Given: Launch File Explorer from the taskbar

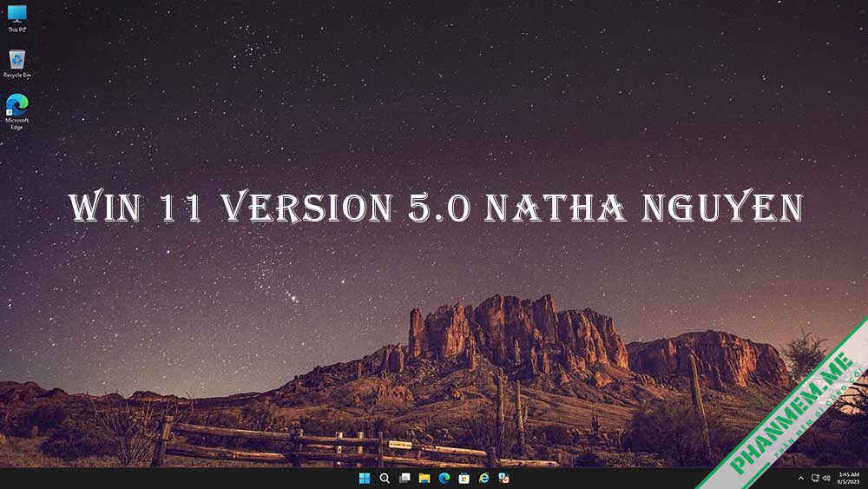Looking at the screenshot, I should point(424,478).
